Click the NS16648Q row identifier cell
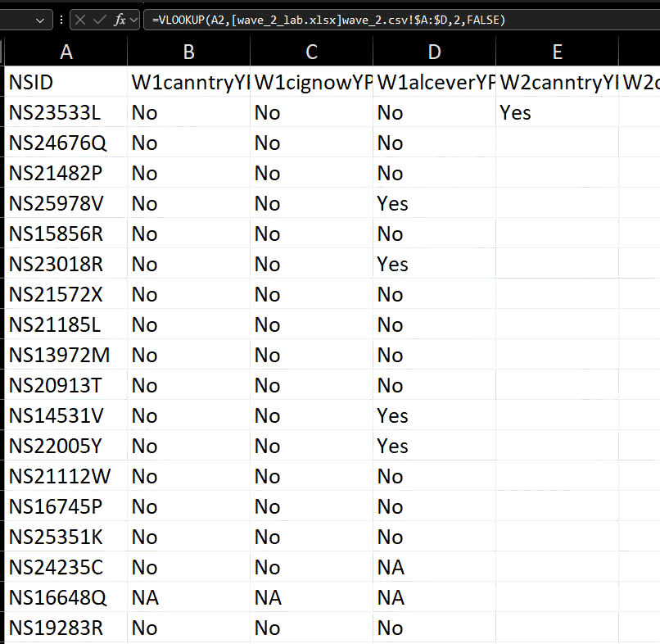This screenshot has height=644, width=660. click(x=66, y=597)
